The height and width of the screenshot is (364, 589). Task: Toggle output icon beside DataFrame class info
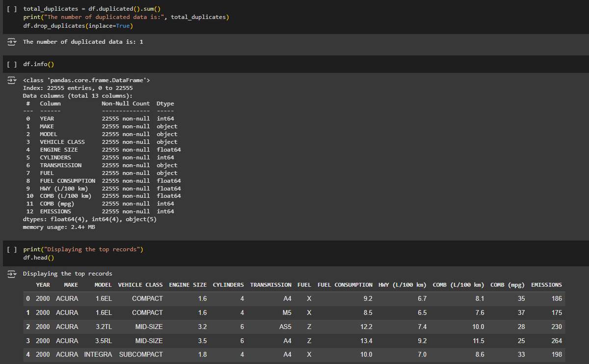click(x=11, y=80)
